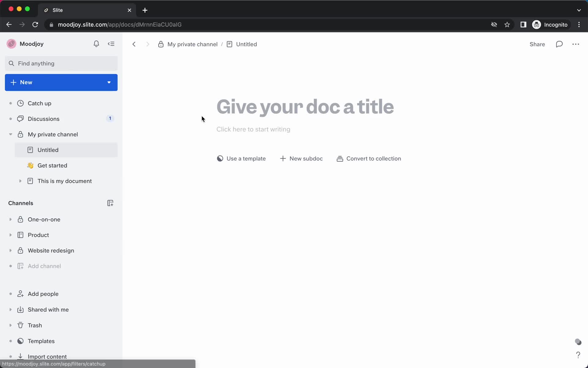Expand the One-on-one channel
588x368 pixels.
[x=10, y=220]
